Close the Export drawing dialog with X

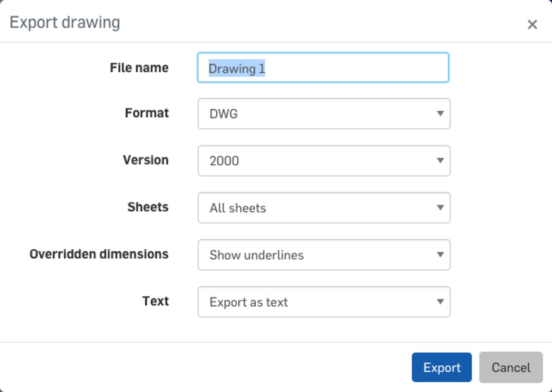coord(532,24)
